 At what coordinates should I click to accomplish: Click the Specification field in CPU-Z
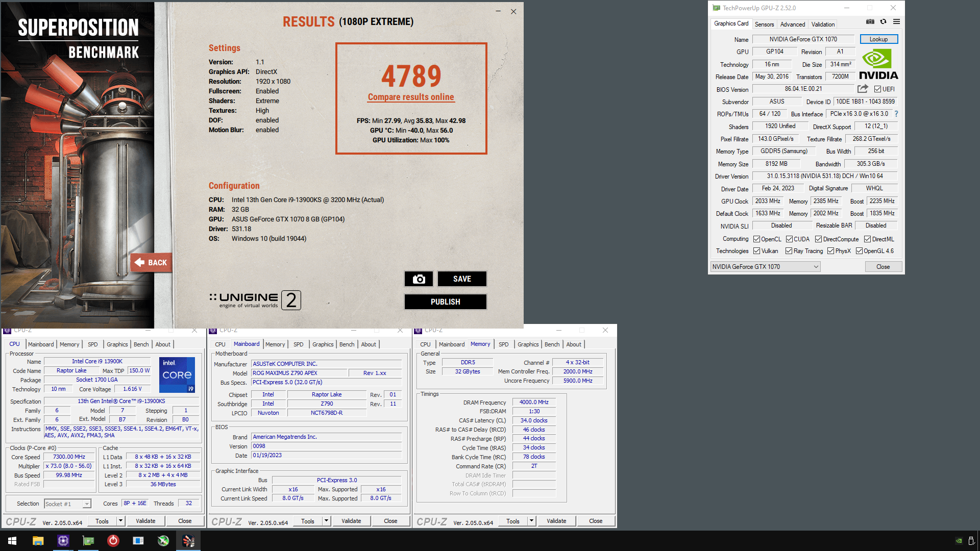pyautogui.click(x=121, y=401)
